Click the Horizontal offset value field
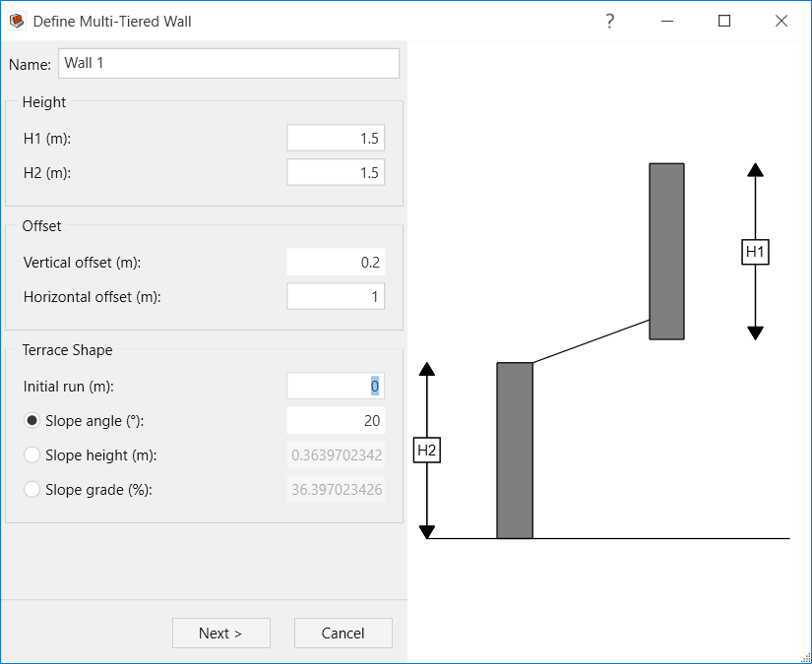This screenshot has height=664, width=812. tap(336, 296)
